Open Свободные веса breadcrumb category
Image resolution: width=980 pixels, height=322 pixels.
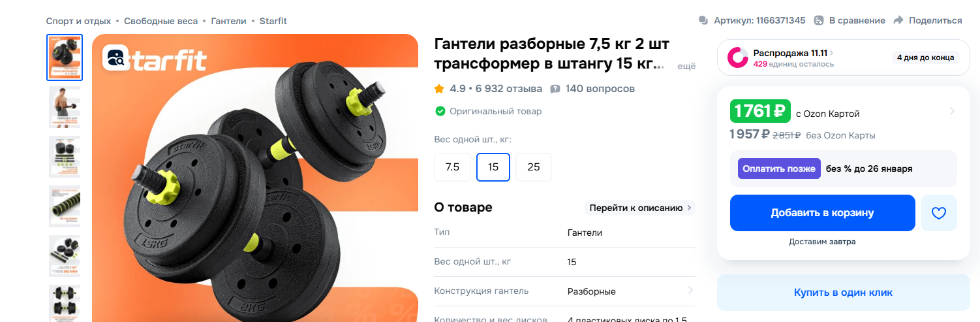161,21
